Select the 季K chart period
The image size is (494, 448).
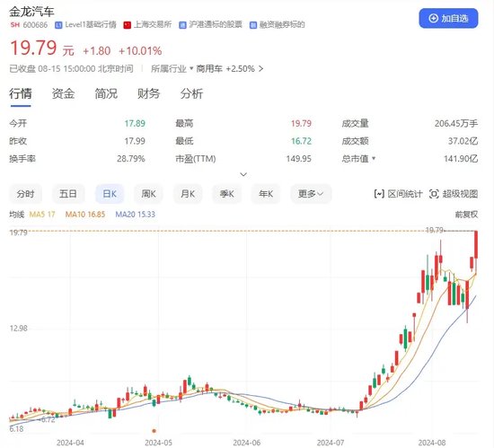point(227,194)
